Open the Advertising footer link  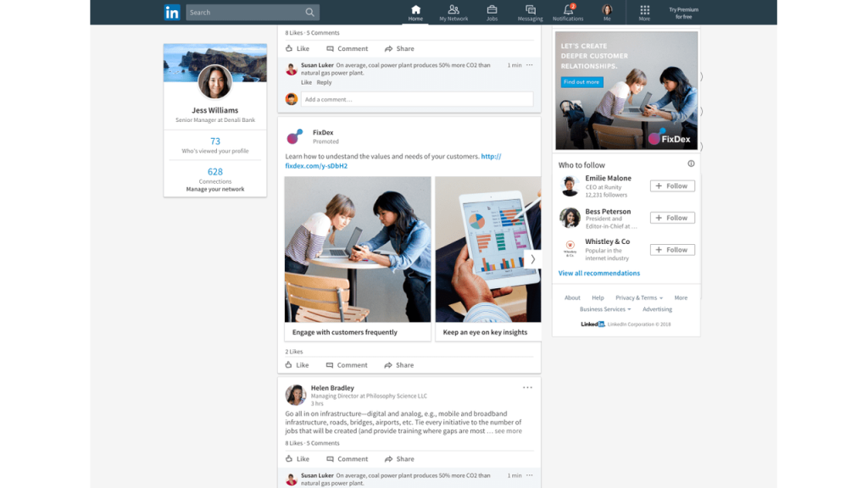click(x=657, y=309)
